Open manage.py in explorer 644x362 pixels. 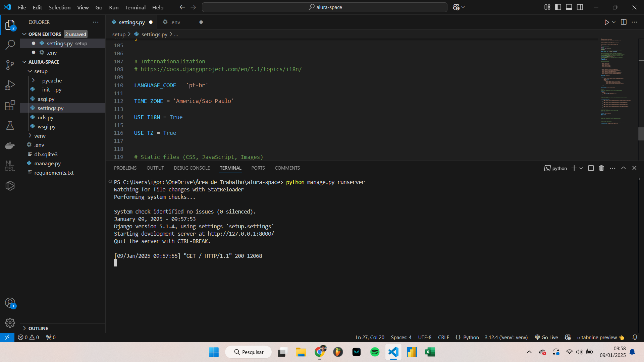[47, 163]
